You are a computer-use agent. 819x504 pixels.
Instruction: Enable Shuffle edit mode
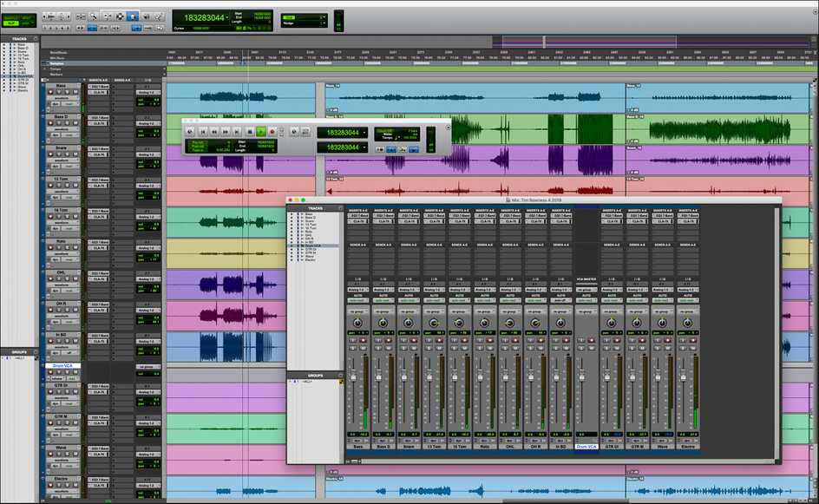pyautogui.click(x=11, y=18)
